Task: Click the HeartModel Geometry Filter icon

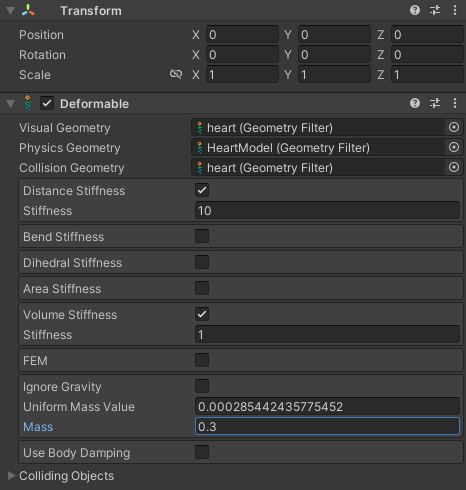Action: tap(200, 148)
